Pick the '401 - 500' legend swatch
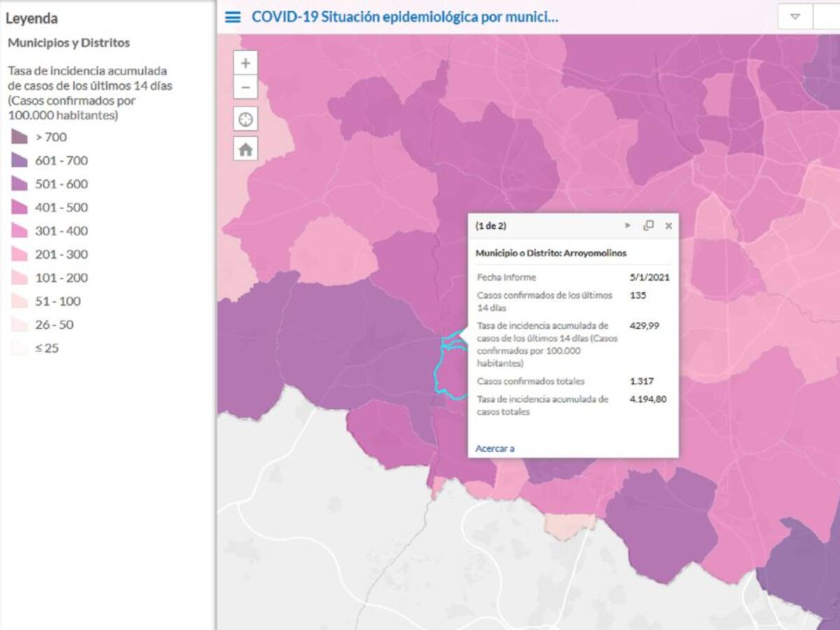This screenshot has height=630, width=840. coord(20,207)
